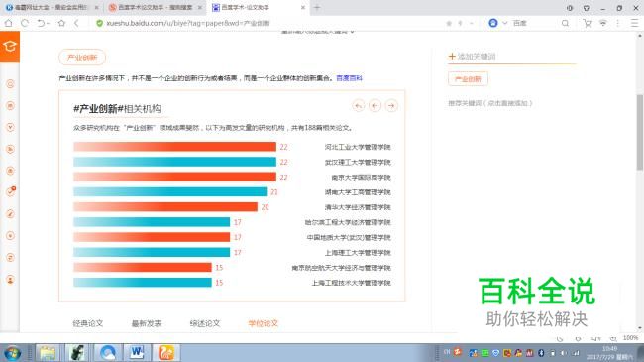Go back with browser back chevron
Image resolution: width=644 pixels, height=362 pixels.
pos(77,23)
